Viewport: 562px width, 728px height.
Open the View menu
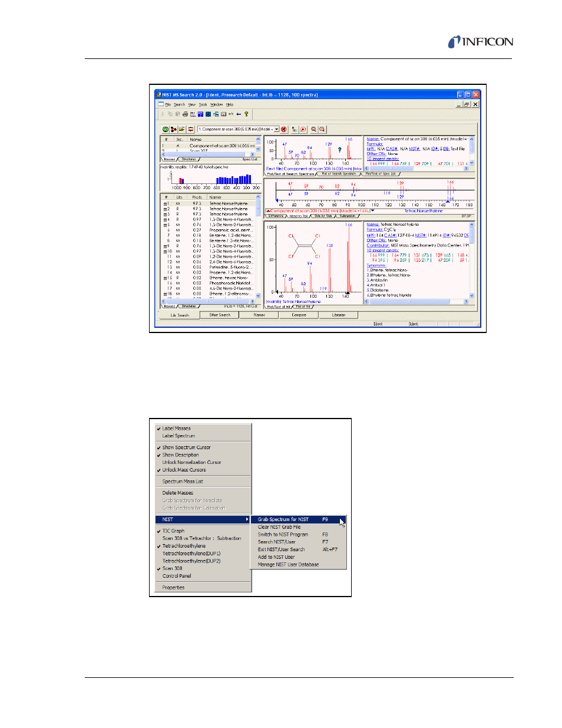[x=192, y=104]
